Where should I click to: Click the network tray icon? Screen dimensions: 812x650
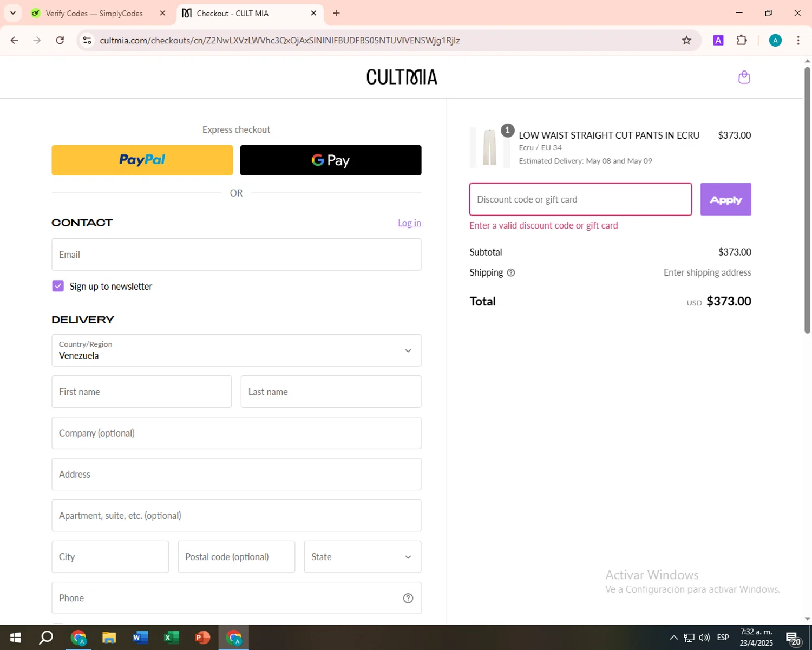[x=689, y=638]
